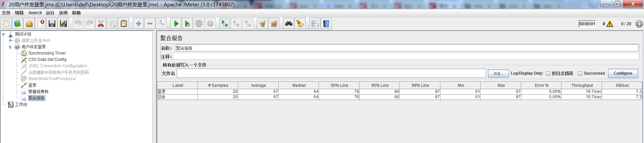Click the Configure button
Screen dimensions: 644x143
coord(623,73)
